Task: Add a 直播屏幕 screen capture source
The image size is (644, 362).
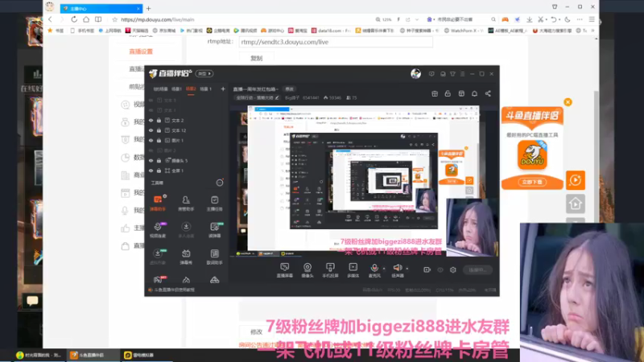Action: pos(285,270)
